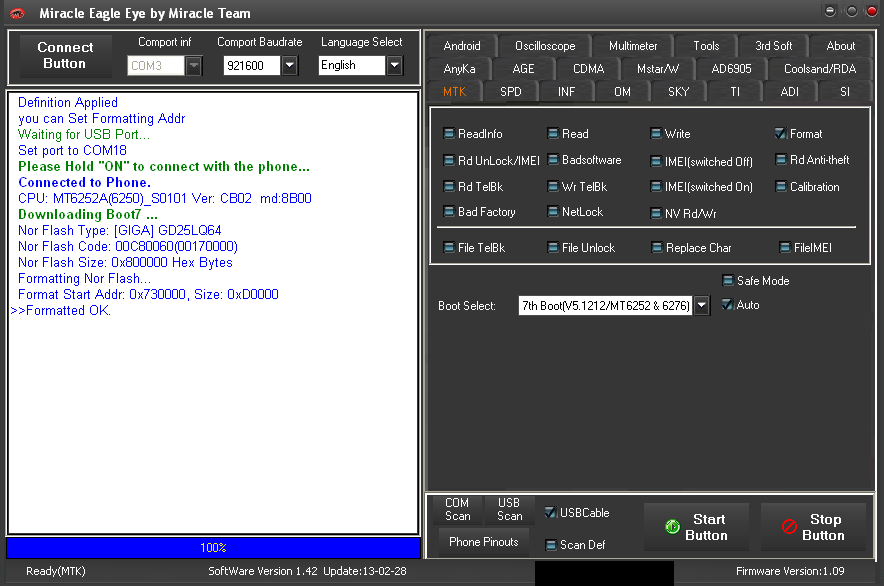Open Phone Pinouts
This screenshot has height=586, width=884.
[483, 542]
